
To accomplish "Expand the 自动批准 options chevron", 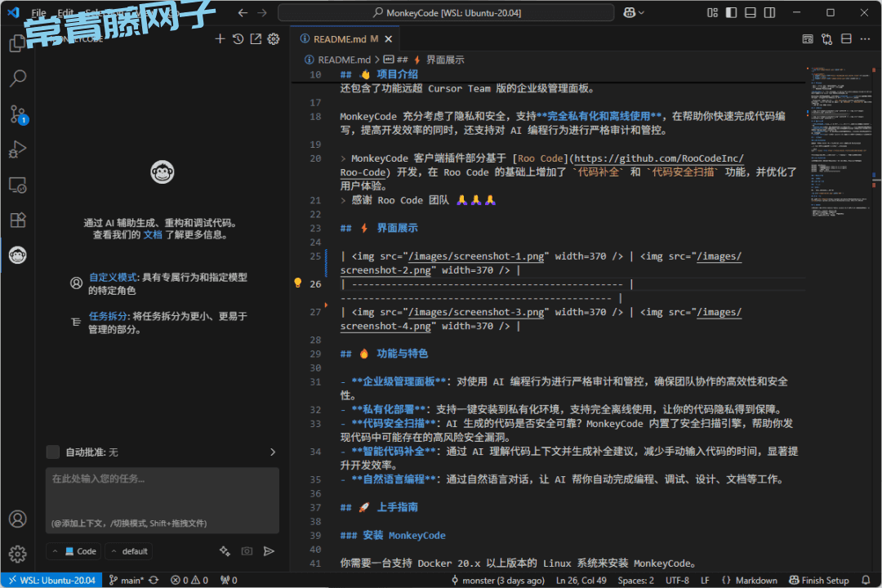I will point(273,452).
